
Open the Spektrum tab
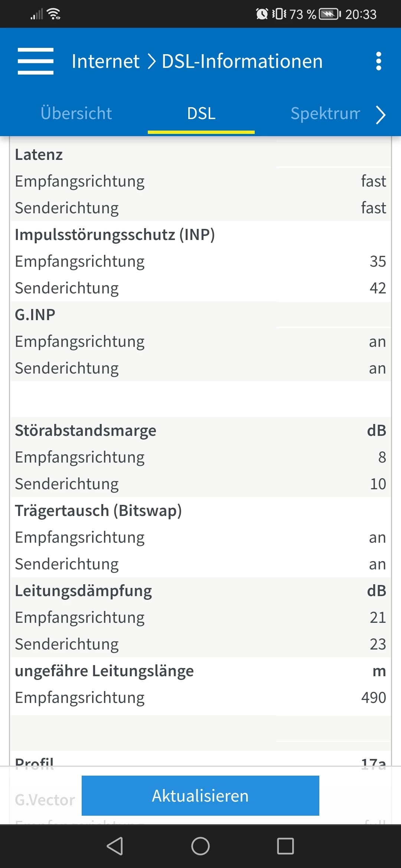325,113
